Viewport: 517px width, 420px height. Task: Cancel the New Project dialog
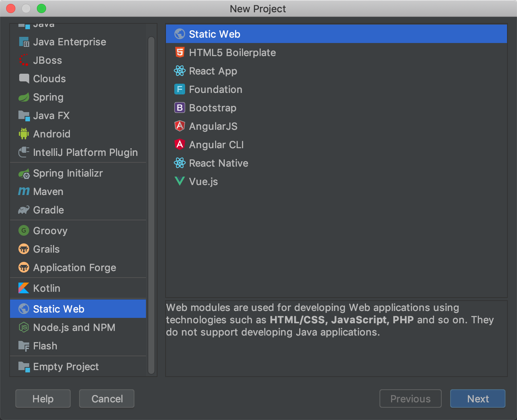[107, 399]
